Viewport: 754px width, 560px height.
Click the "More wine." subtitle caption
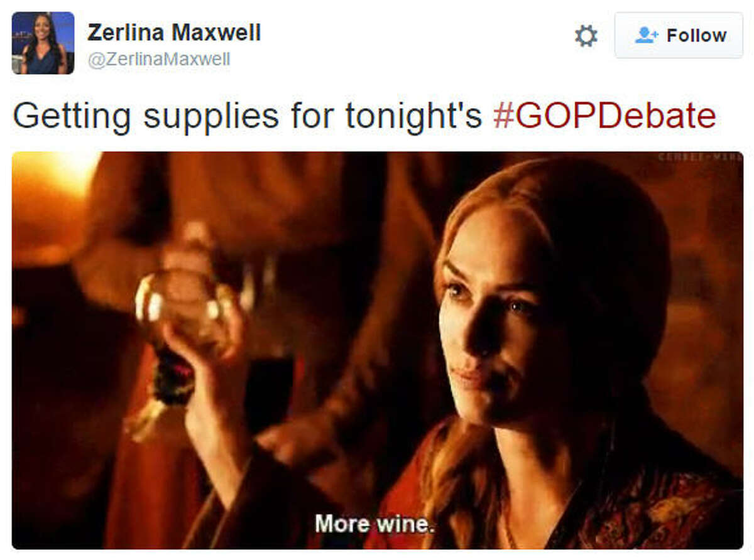pos(374,522)
